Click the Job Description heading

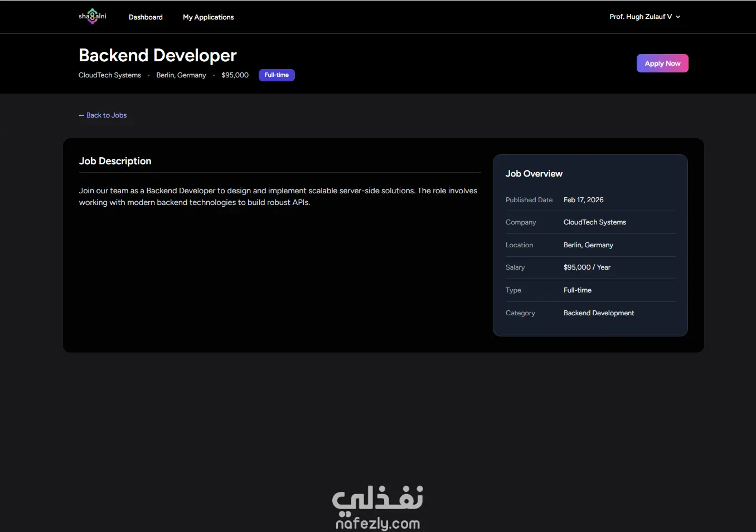pyautogui.click(x=115, y=161)
